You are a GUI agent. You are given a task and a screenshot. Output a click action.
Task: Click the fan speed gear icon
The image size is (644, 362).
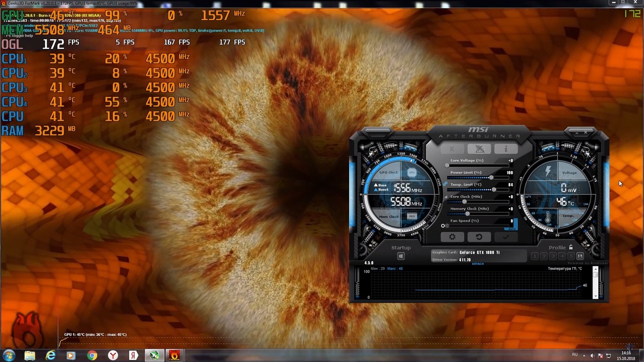tap(443, 226)
